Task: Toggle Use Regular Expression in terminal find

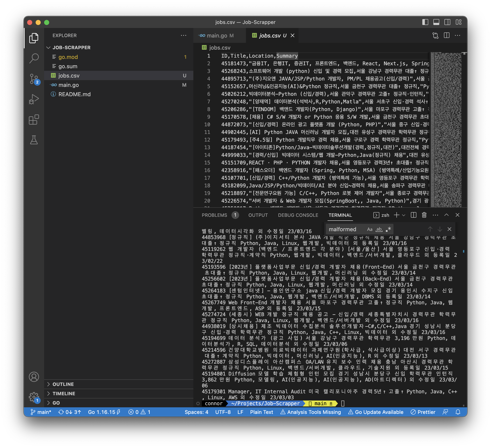Action: [x=388, y=229]
